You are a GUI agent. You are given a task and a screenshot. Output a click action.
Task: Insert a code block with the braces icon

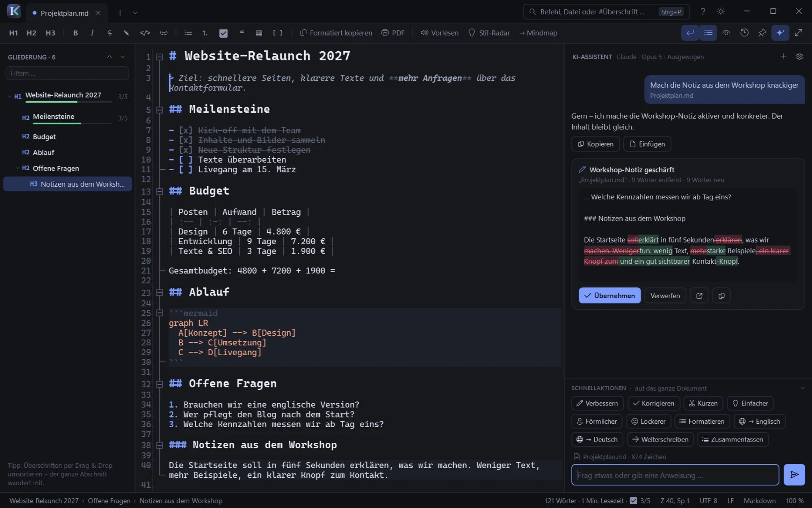click(277, 33)
